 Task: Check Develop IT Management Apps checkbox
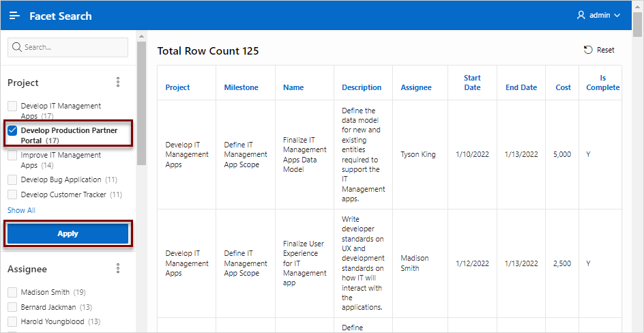click(13, 106)
